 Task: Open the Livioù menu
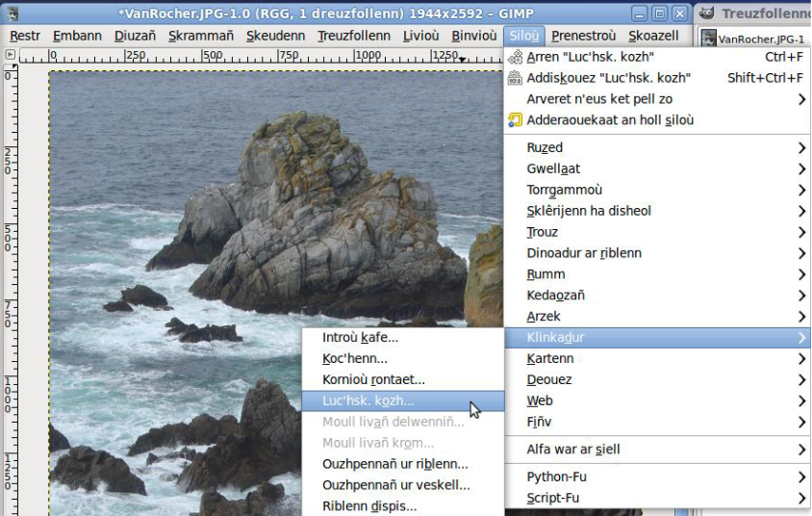click(420, 36)
